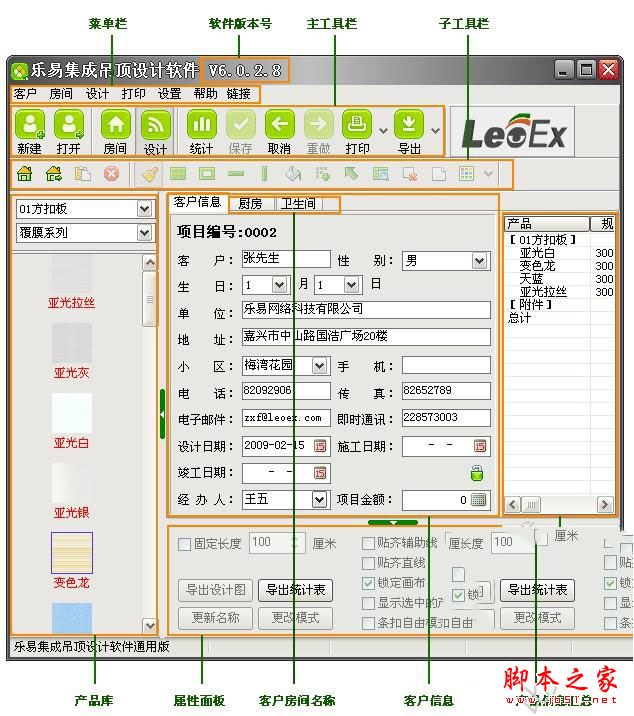Click the 更新名称 button
Viewport: 634px width, 716px height.
coord(216,618)
